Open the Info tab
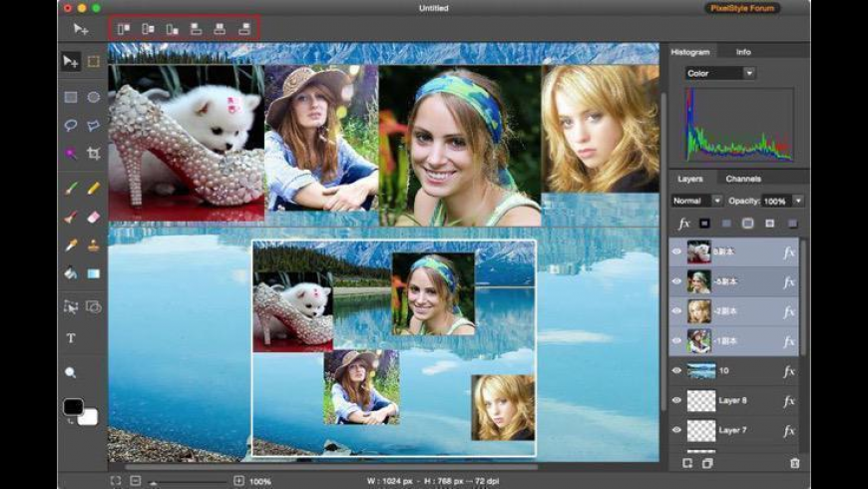This screenshot has width=868, height=489. tap(743, 52)
